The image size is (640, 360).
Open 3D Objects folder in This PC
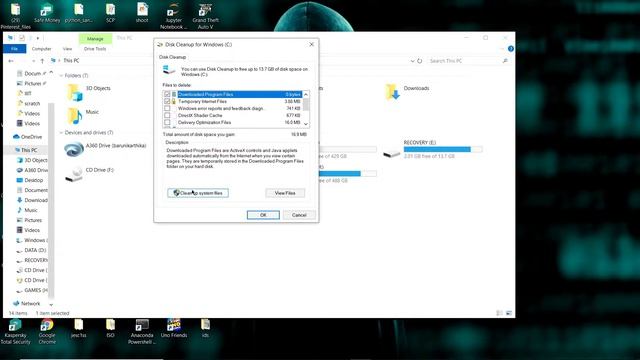(89, 92)
